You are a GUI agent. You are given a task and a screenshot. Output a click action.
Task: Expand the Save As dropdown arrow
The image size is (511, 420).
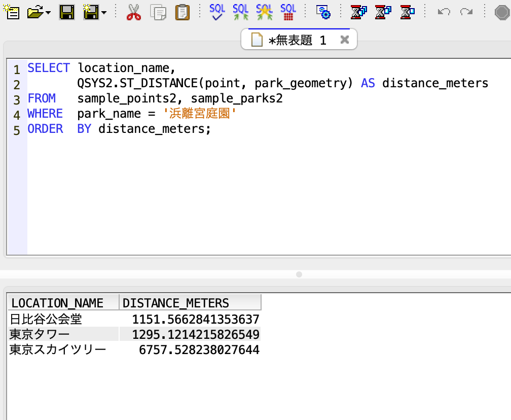click(x=104, y=12)
